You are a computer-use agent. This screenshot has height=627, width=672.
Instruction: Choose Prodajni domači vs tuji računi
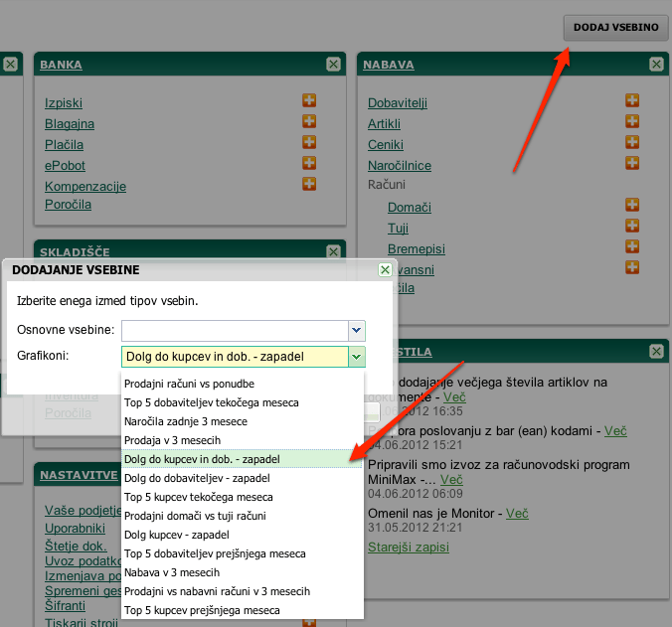(x=243, y=516)
